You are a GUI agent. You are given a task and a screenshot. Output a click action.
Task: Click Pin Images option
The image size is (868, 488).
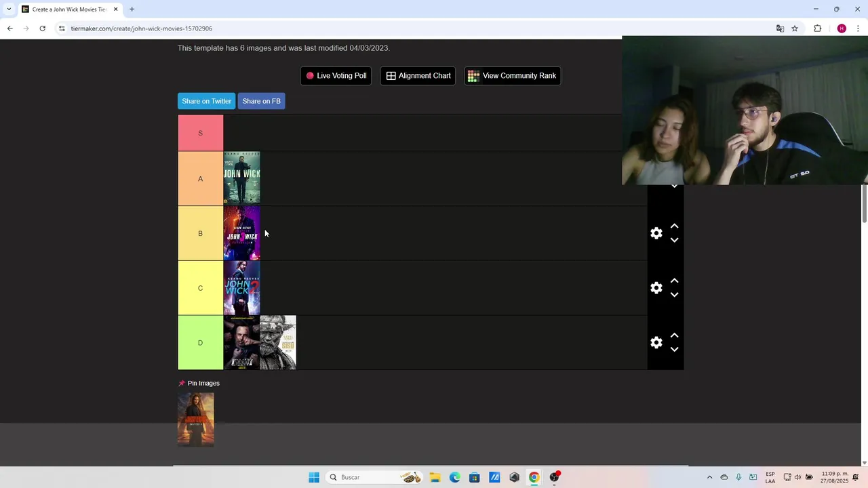pos(199,383)
